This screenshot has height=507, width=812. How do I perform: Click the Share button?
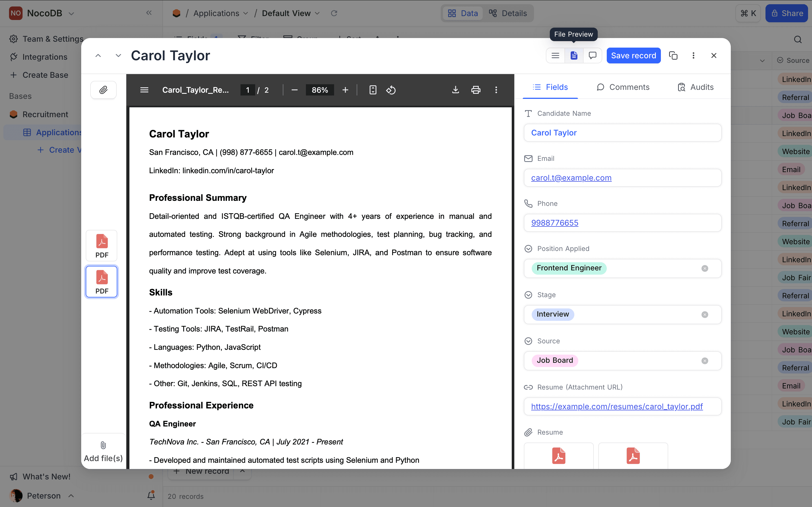(x=787, y=13)
